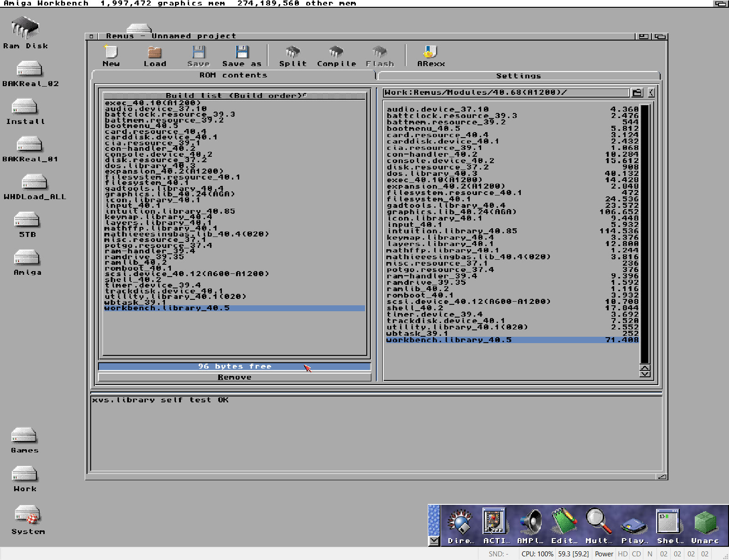Screen dimensions: 729x560
Task: Select the Install drive icon
Action: [25, 112]
